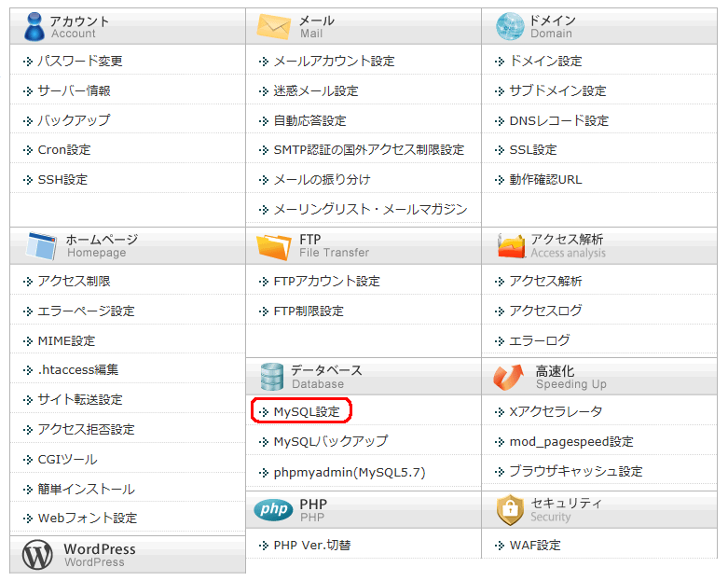Screen dimensions: 728x581
Task: Click the Security padlock shield icon
Action: [510, 509]
